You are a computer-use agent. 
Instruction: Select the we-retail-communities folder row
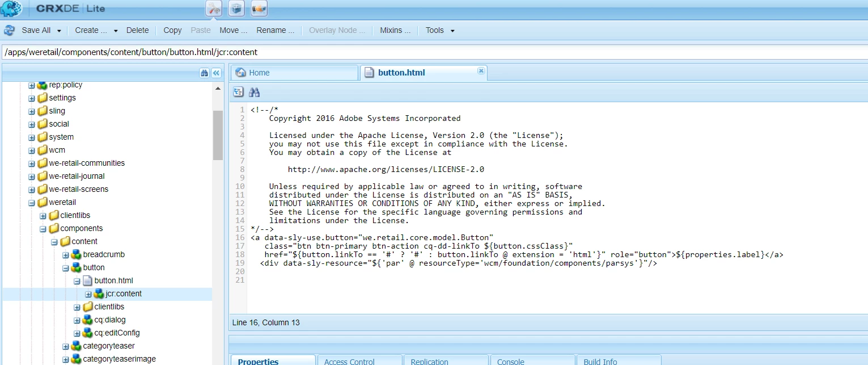[107, 163]
